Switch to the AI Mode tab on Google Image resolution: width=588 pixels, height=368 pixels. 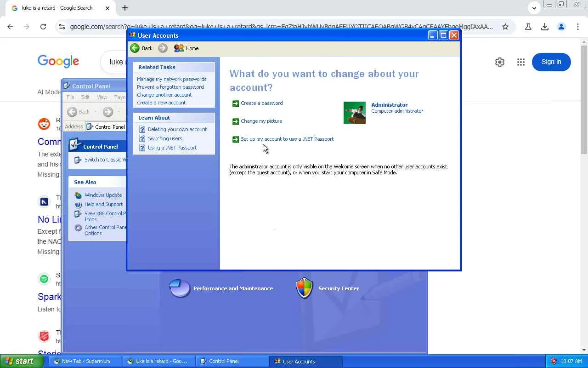(x=49, y=92)
